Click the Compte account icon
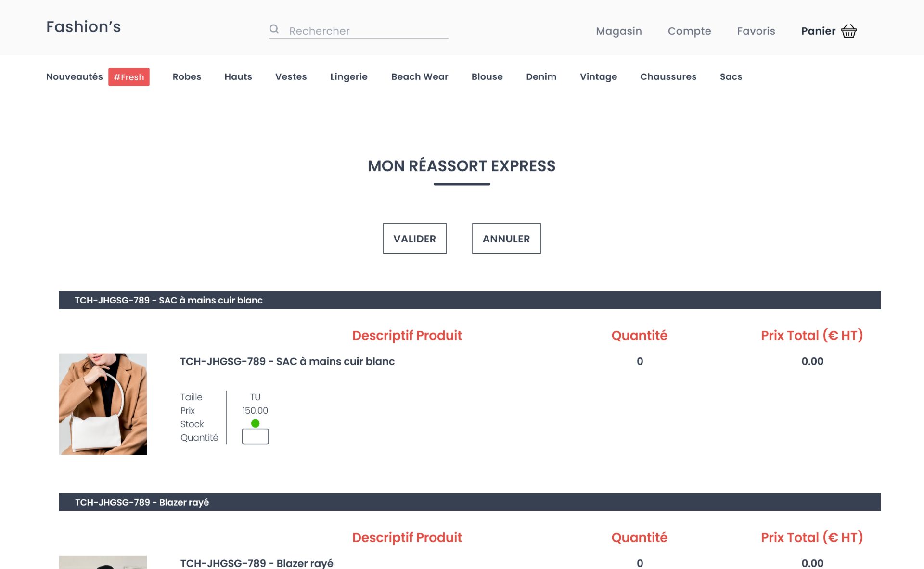Screen dimensions: 924x569 point(690,30)
